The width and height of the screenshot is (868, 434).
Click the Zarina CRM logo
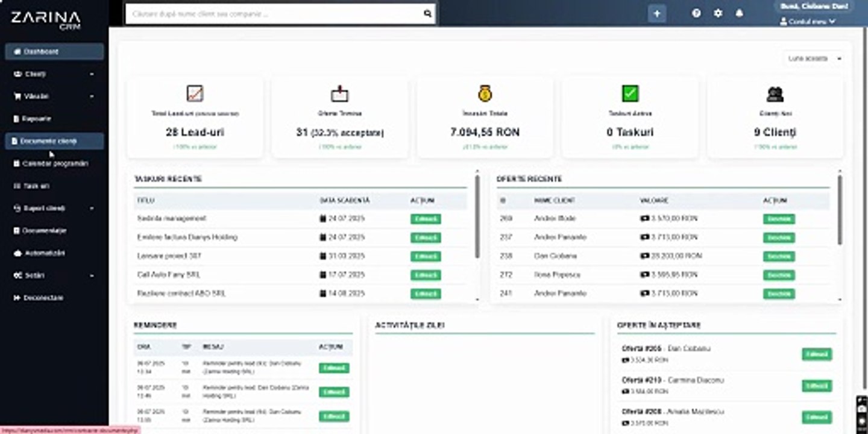(45, 19)
